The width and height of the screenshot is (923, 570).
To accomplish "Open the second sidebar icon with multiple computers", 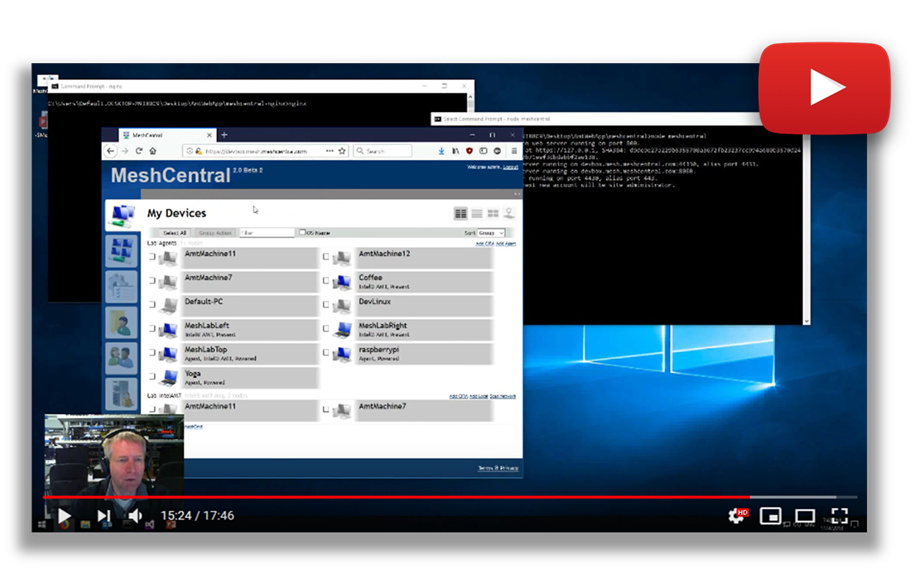I will tap(122, 251).
